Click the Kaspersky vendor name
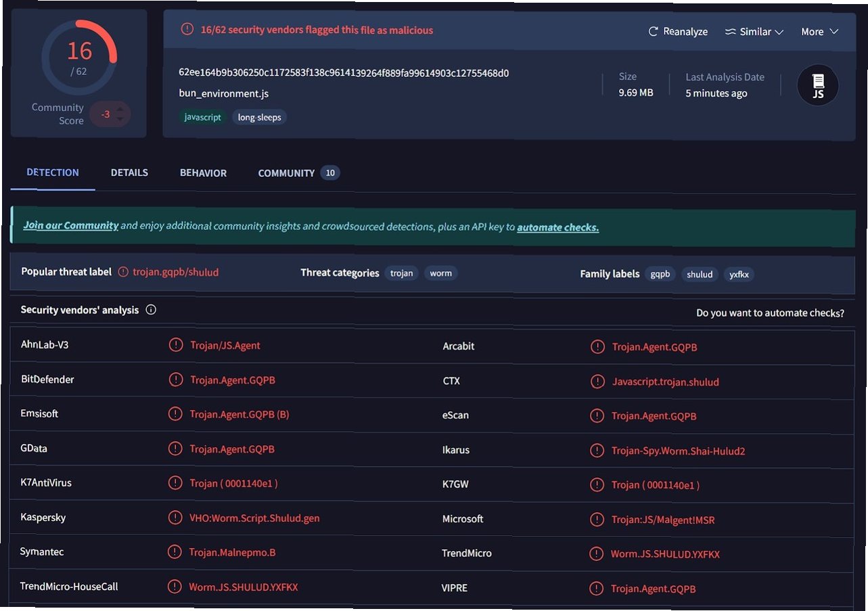This screenshot has height=611, width=868. click(43, 517)
